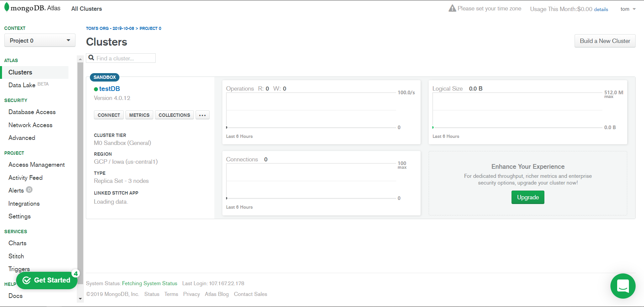Click the green testDB status dot
Screen dimensions: 644x307
tap(96, 89)
